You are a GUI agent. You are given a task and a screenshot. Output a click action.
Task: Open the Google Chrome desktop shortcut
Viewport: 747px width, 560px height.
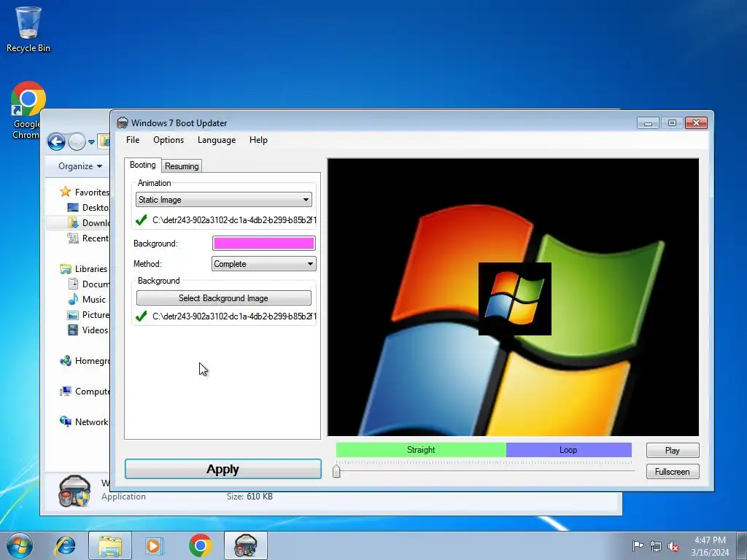28,110
